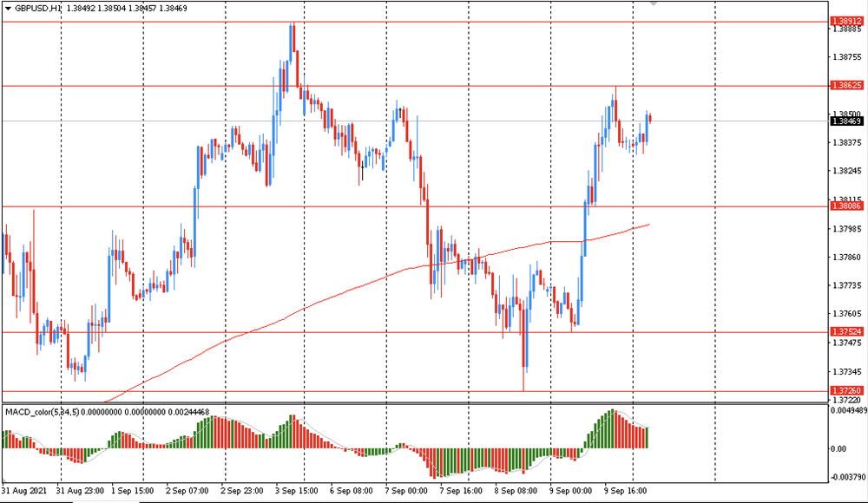This screenshot has height=503, width=868.
Task: Click the 7 Sep 00:00 time label
Action: (406, 491)
